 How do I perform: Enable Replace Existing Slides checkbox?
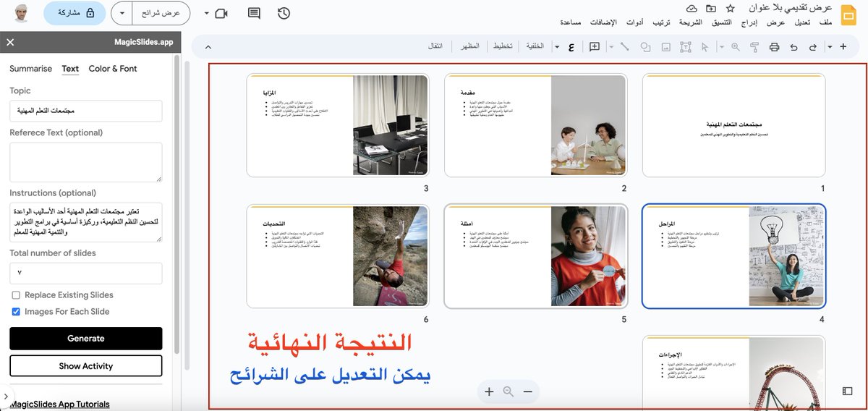point(16,295)
